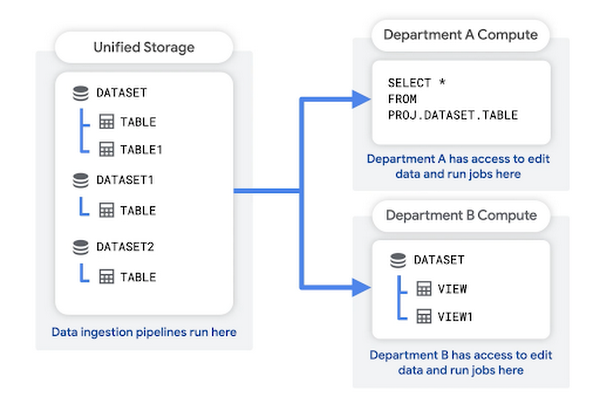Click the Department B DATASET database icon
The image size is (600, 397).
[x=398, y=260]
